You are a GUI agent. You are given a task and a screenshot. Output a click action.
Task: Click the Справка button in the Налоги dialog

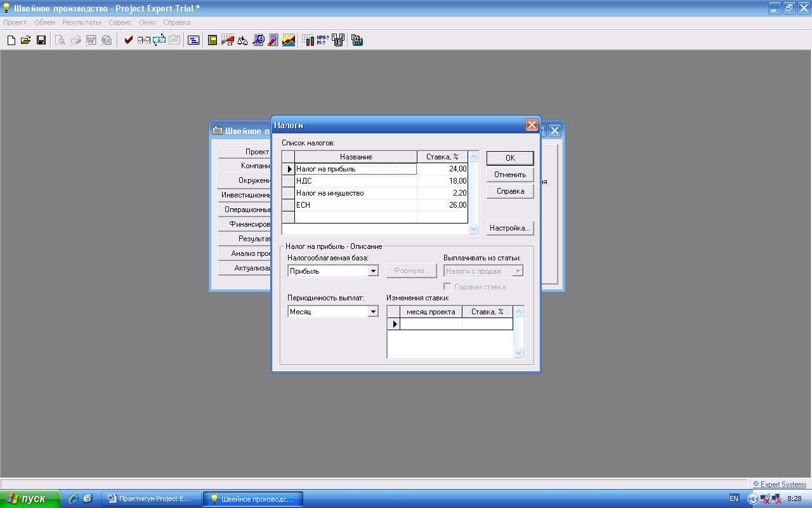click(x=510, y=191)
